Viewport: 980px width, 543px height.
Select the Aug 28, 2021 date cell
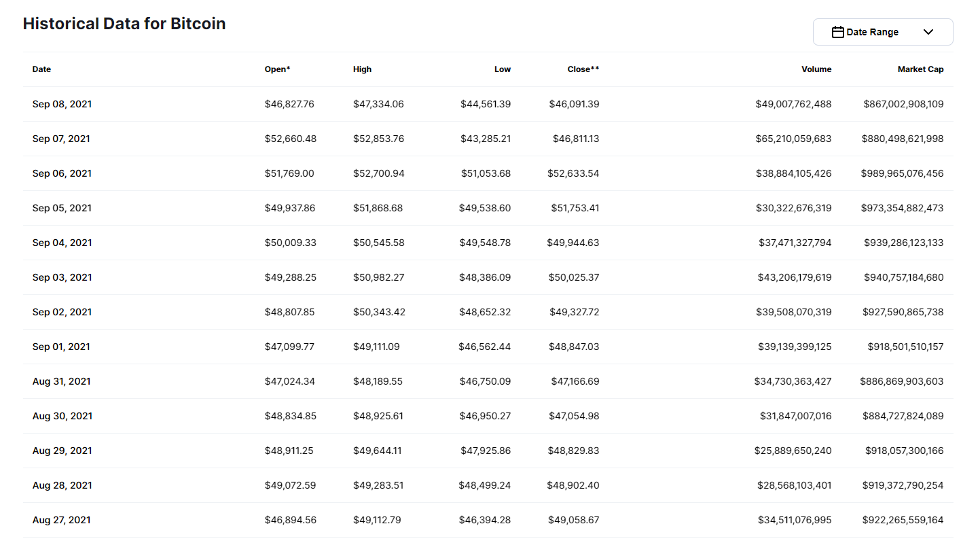coord(62,485)
